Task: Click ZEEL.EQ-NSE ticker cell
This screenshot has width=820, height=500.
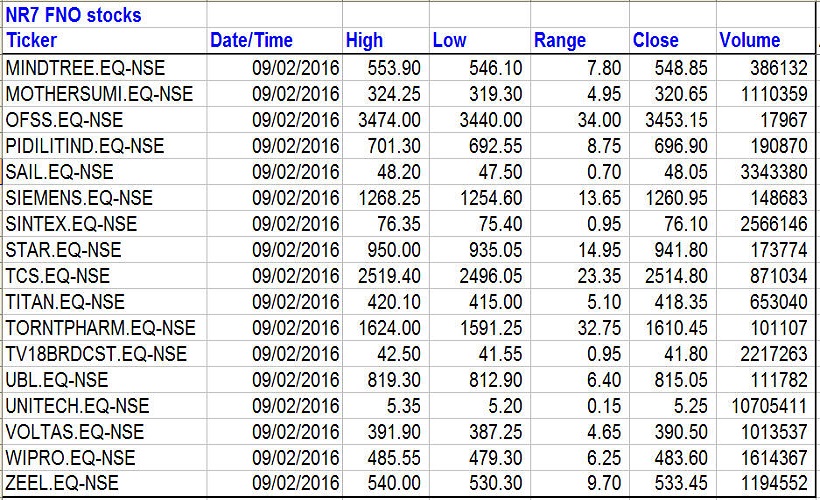Action: tap(62, 484)
